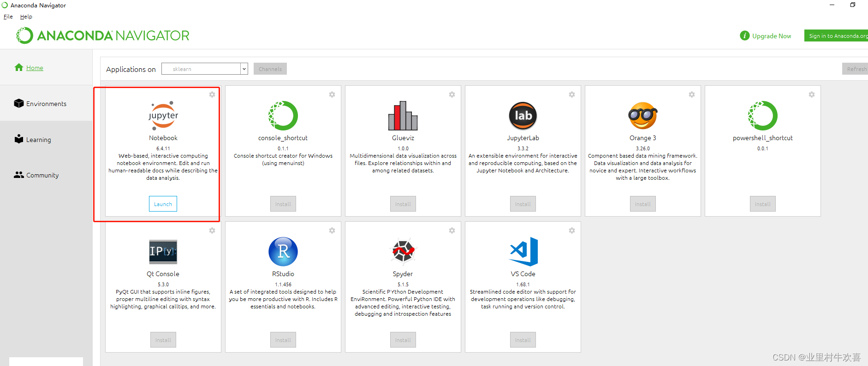Click the JupyterLab title text
The width and height of the screenshot is (868, 366).
pyautogui.click(x=523, y=138)
